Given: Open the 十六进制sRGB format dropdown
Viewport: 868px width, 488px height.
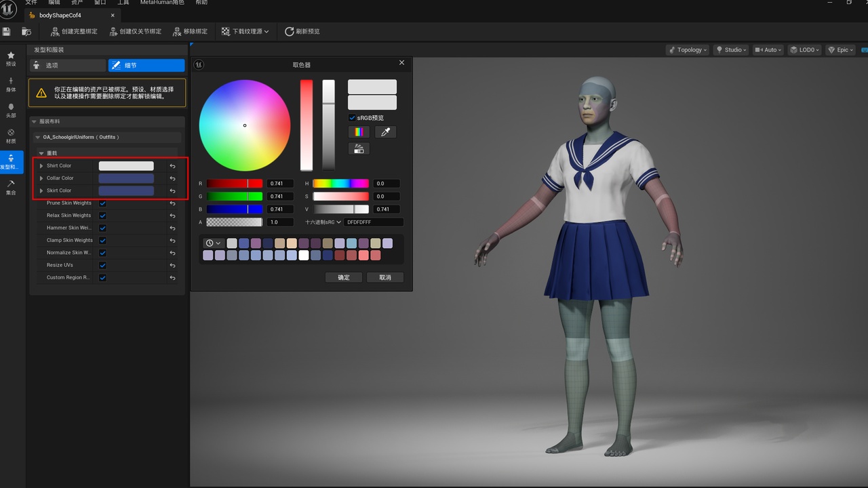Looking at the screenshot, I should (323, 222).
